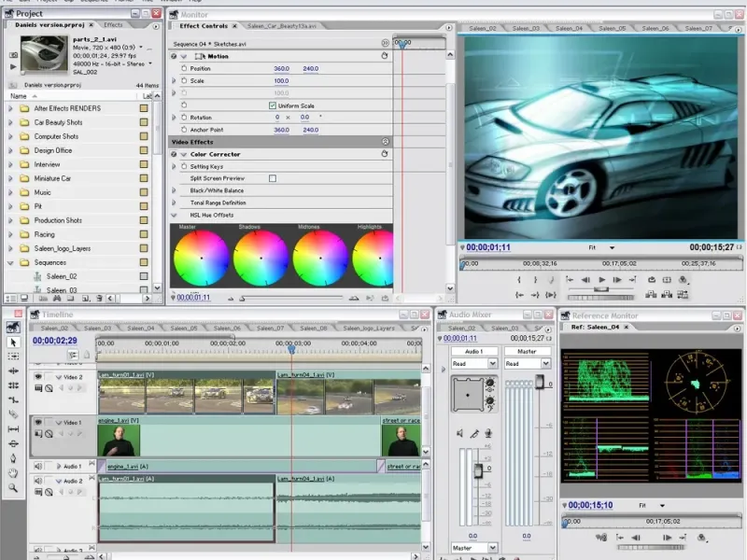This screenshot has width=747, height=560.
Task: Expand the Car Beauty Shots bin
Action: (10, 122)
